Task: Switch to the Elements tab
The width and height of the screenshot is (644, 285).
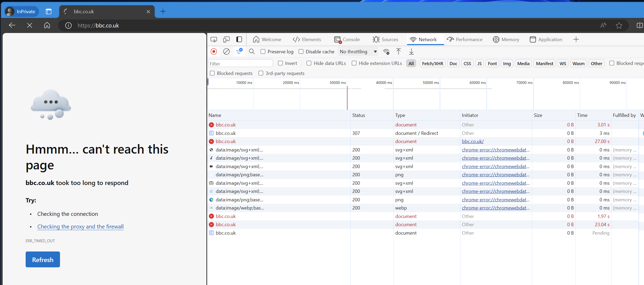Action: (307, 40)
